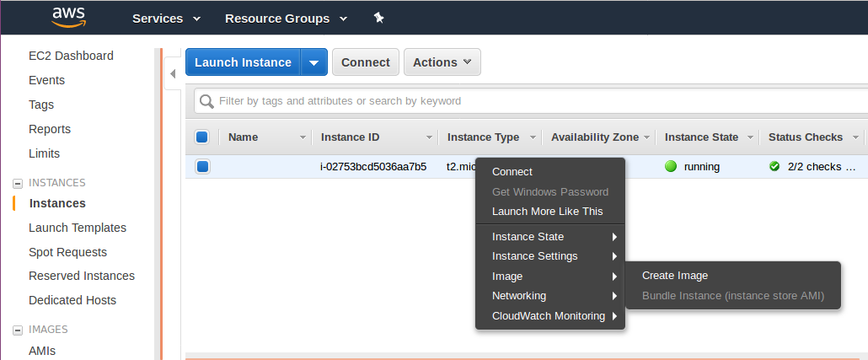Select Launch More Like This

(550, 212)
